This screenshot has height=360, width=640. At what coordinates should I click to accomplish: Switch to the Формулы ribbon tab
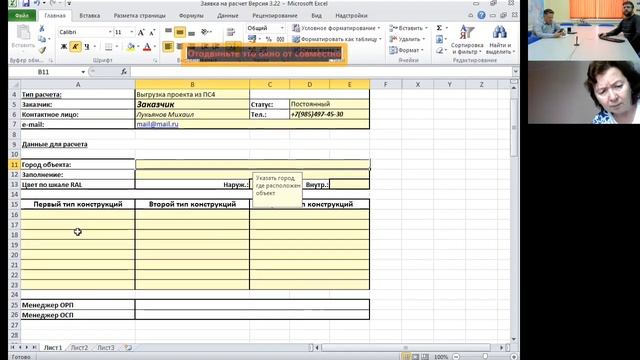[x=191, y=16]
